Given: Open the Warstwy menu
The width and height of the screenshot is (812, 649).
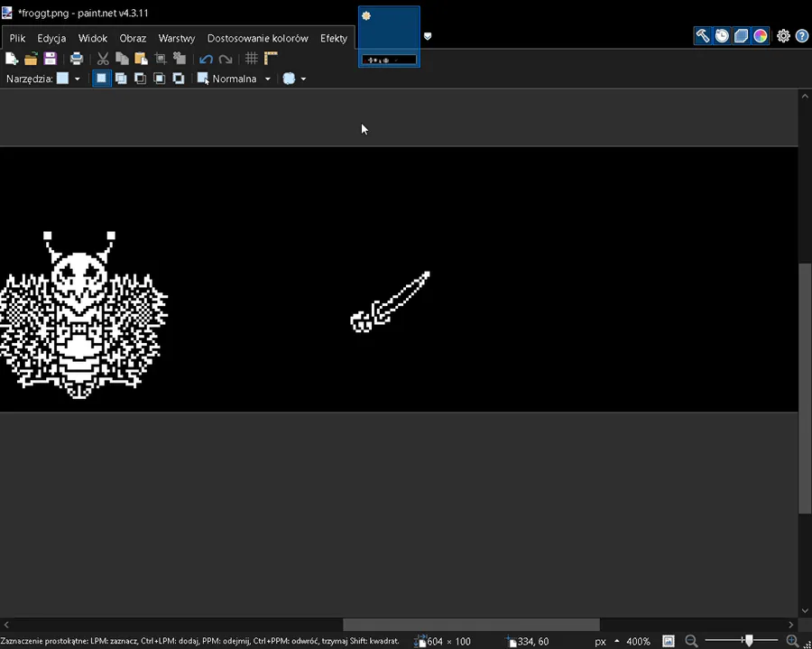Looking at the screenshot, I should tap(177, 38).
